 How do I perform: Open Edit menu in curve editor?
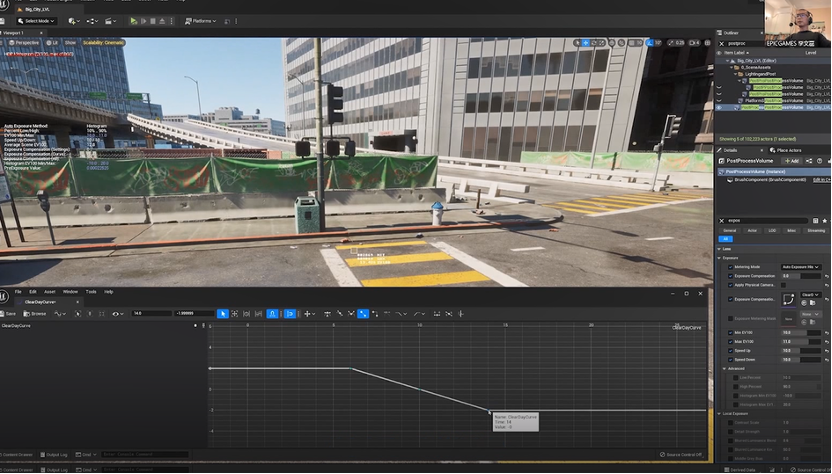32,291
